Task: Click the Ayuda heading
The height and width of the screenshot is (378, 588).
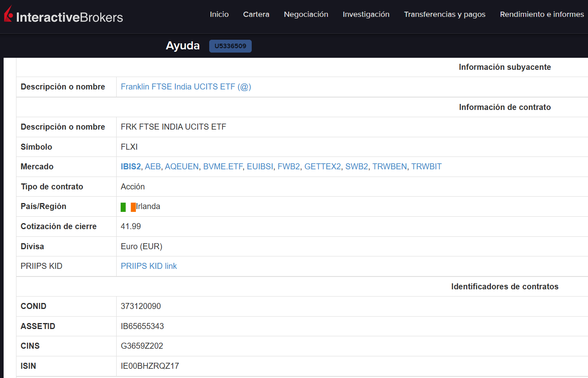Action: (183, 46)
